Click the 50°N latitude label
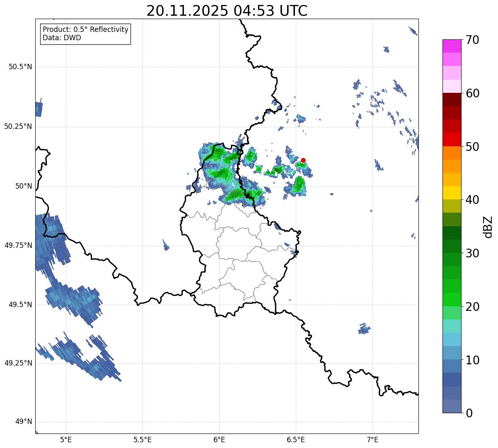Viewport: 498px width, 448px height. (x=24, y=186)
